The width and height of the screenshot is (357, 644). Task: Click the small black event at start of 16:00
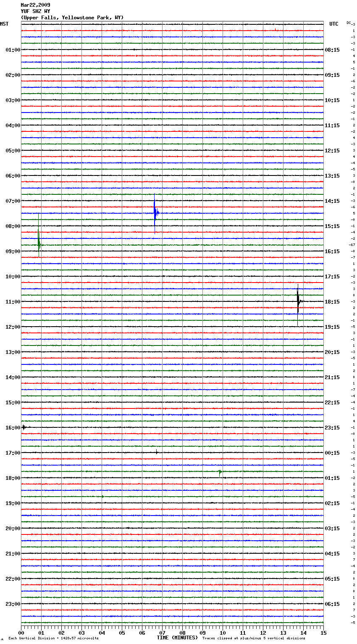tap(24, 427)
